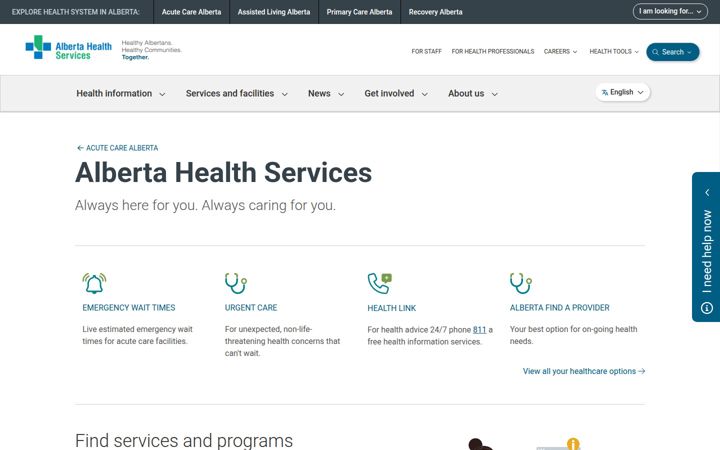The height and width of the screenshot is (450, 720).
Task: Open the English language selector
Action: [x=623, y=92]
